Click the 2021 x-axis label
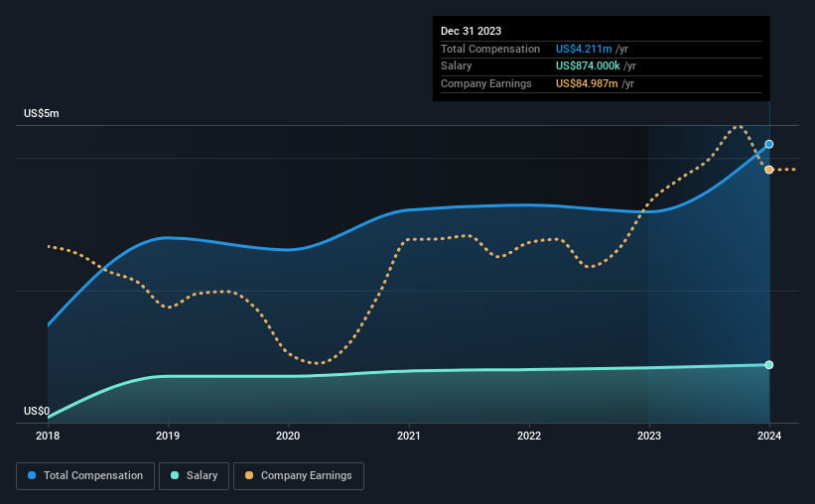The height and width of the screenshot is (504, 815). click(x=409, y=436)
